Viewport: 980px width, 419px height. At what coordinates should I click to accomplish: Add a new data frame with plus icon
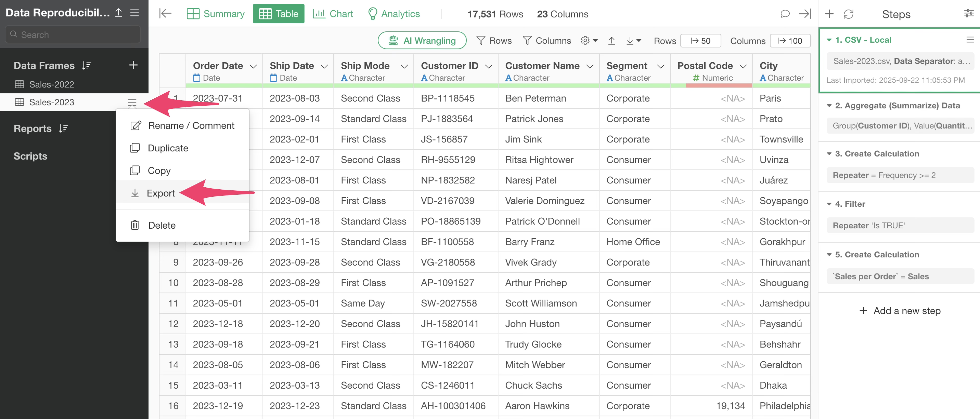coord(133,65)
